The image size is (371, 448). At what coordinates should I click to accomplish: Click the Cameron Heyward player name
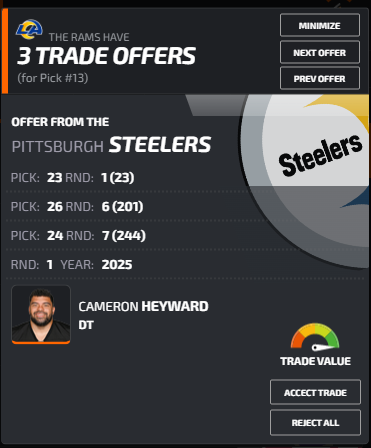143,306
